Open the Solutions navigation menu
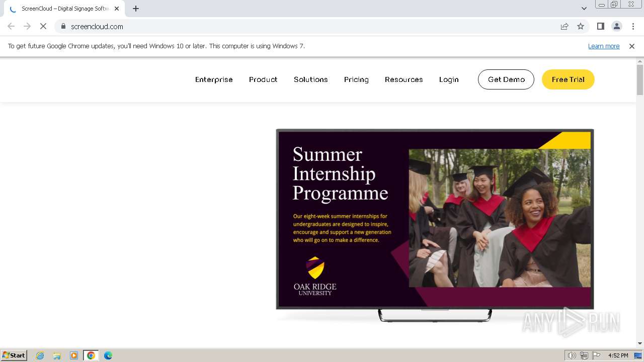Screen dimensions: 644x362 [310, 79]
